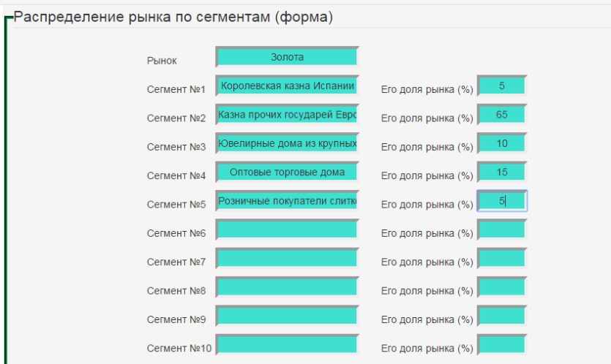
Task: Click the Сегмент №2 name field
Action: 287,115
